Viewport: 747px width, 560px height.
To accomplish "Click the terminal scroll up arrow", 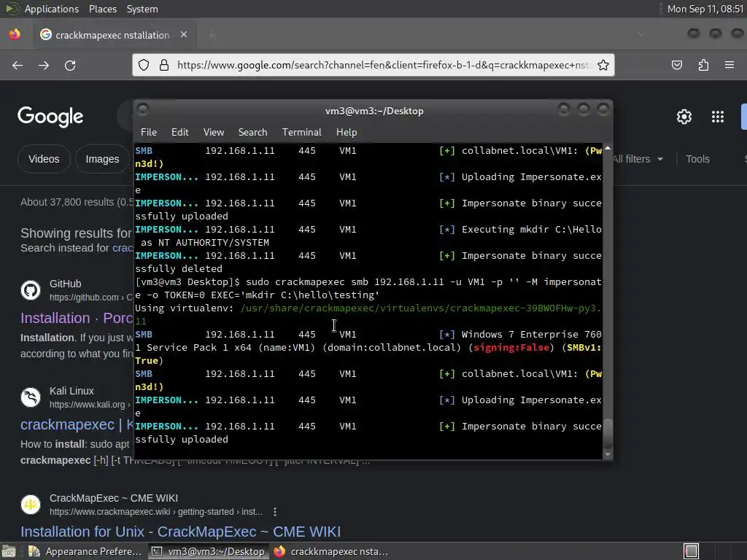I will [x=608, y=148].
